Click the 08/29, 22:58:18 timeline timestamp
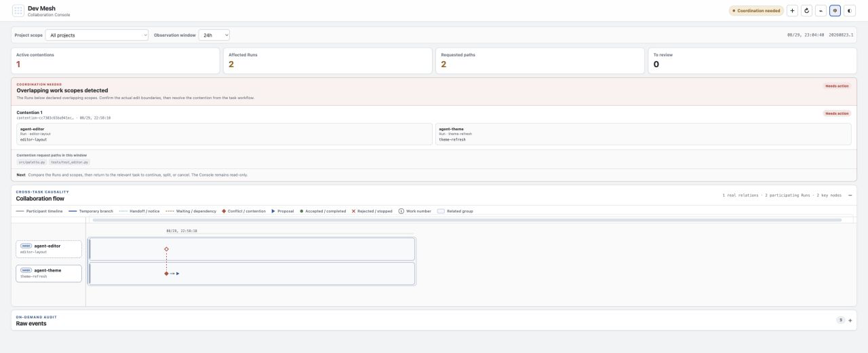This screenshot has width=868, height=353. coord(182,231)
